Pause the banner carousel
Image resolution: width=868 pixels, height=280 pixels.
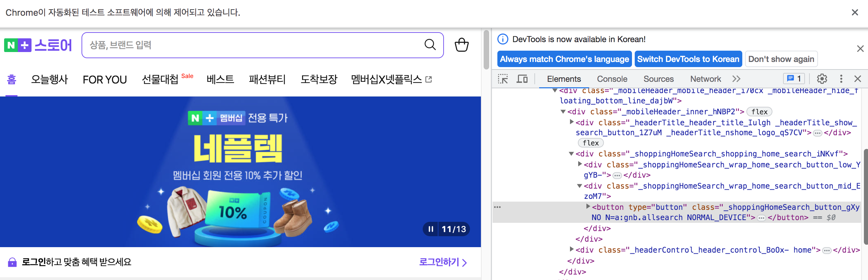pos(431,229)
